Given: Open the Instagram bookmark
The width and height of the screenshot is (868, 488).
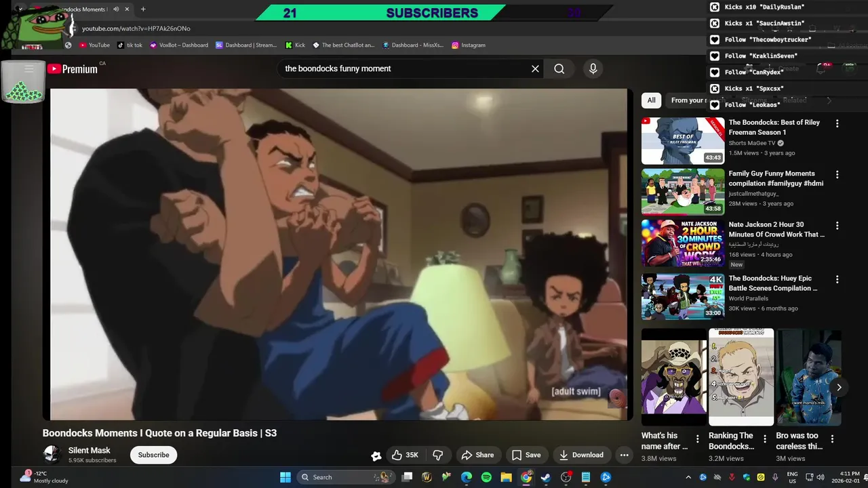Looking at the screenshot, I should (x=469, y=45).
